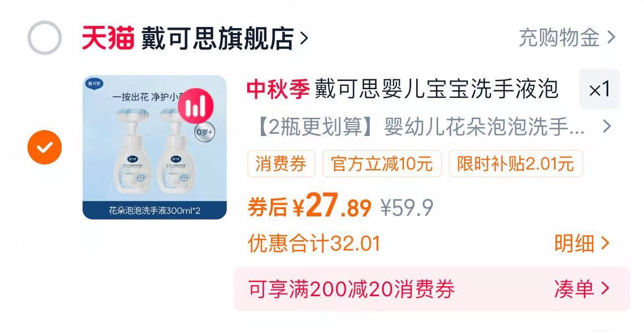The height and width of the screenshot is (332, 644).
Task: Tap the 优惠合计32.01 text
Action: (x=314, y=243)
